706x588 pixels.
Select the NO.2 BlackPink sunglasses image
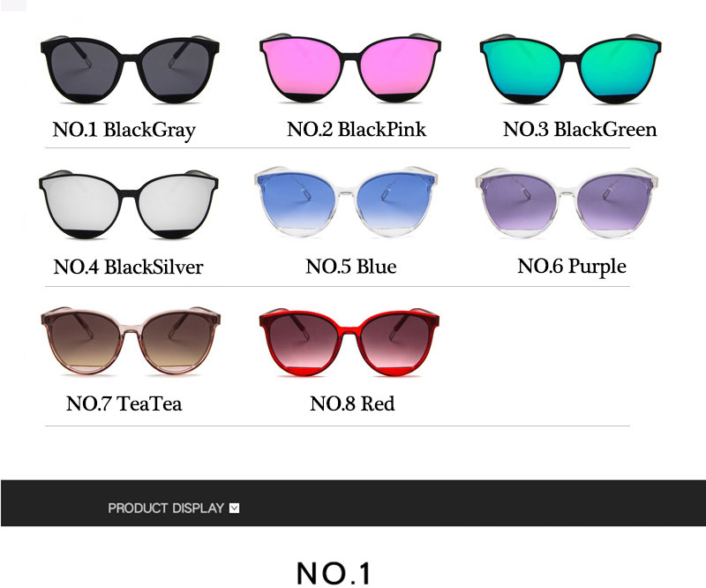point(349,68)
